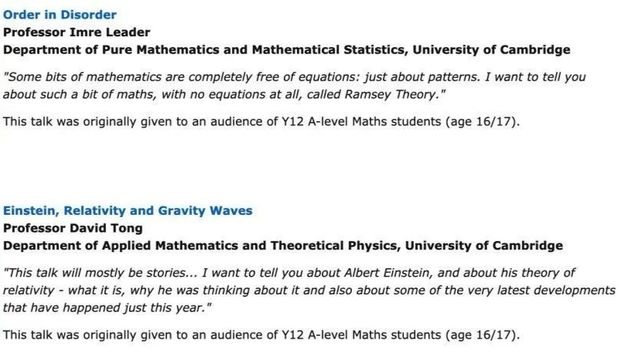
Task: Select the Pure Mathematics and Mathematical Statistics department line
Action: (287, 49)
